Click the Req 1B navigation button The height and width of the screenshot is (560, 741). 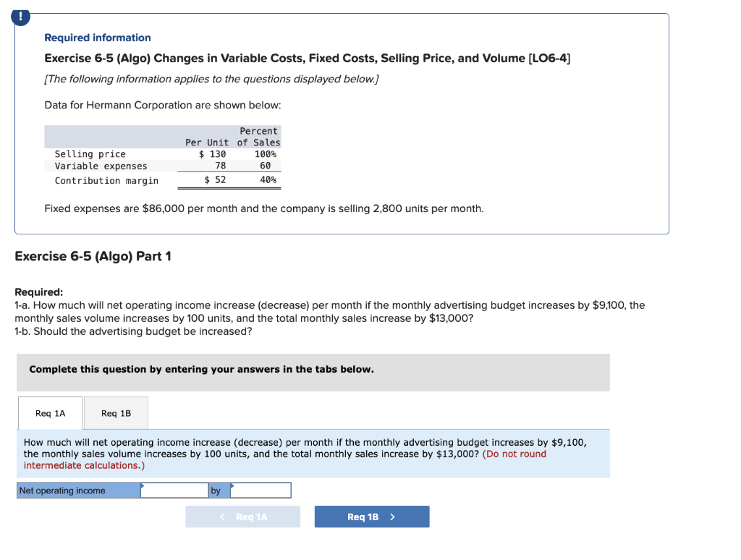tap(371, 517)
